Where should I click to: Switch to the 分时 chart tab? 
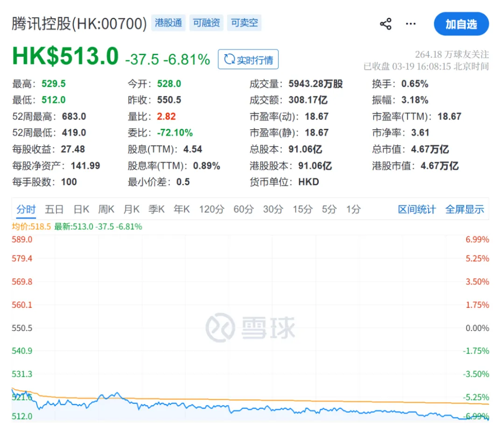coord(26,210)
